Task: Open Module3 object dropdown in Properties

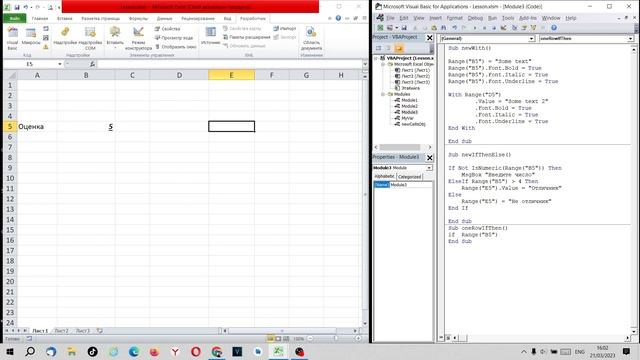Action: coord(429,168)
